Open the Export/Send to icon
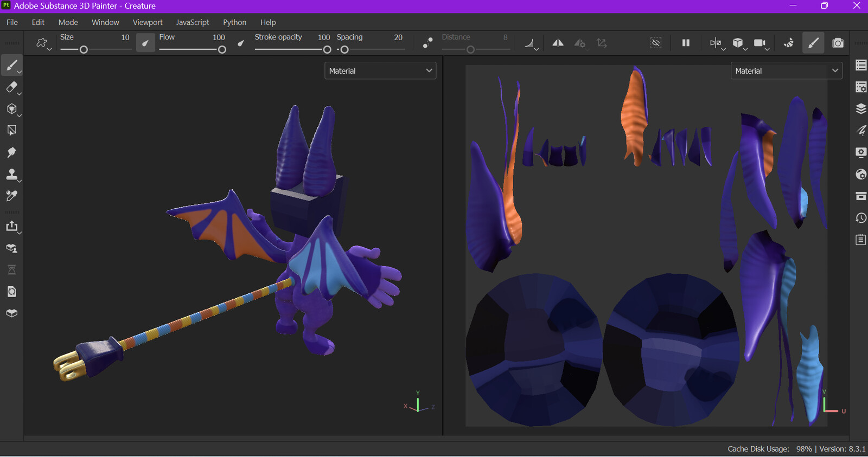868x457 pixels. (11, 227)
